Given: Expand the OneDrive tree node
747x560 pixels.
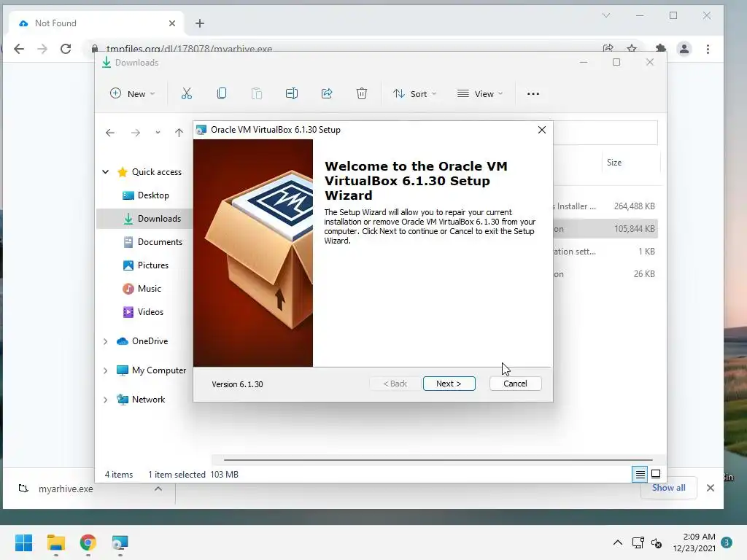Looking at the screenshot, I should pos(105,341).
